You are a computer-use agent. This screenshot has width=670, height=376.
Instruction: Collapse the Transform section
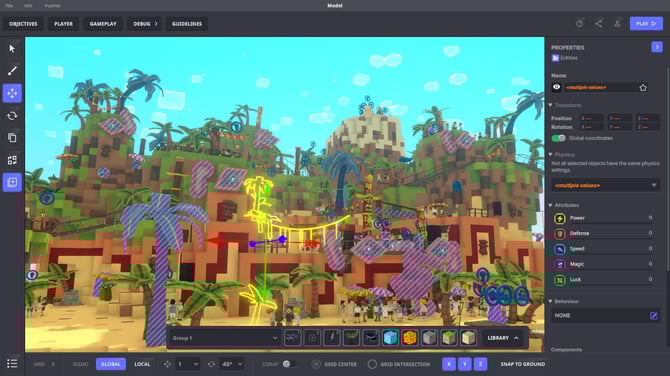(550, 105)
